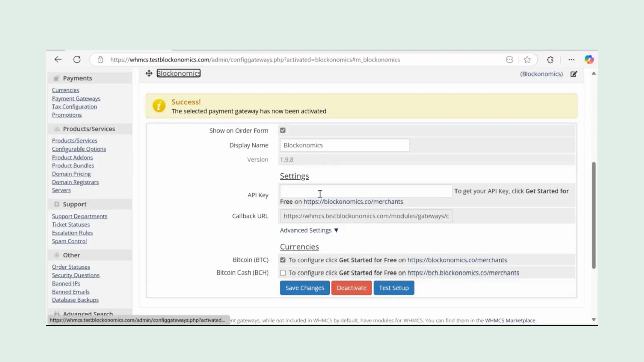
Task: Expand Advanced Settings
Action: [x=309, y=230]
